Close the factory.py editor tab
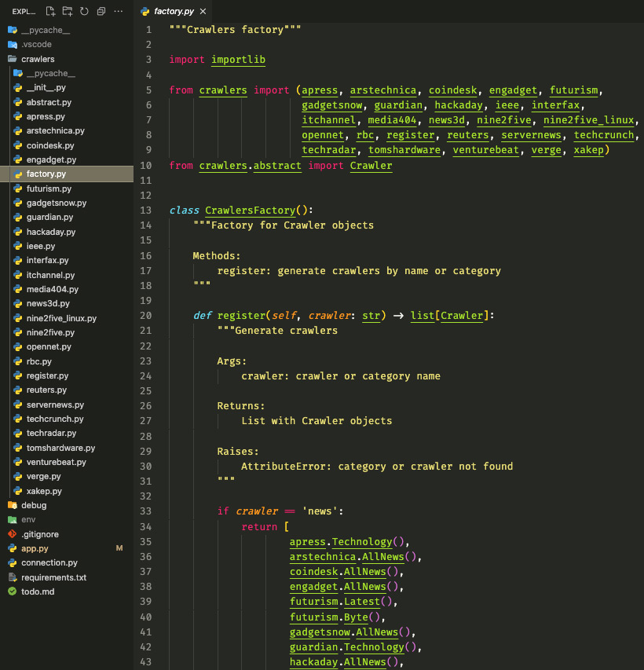644x670 pixels. pos(203,12)
